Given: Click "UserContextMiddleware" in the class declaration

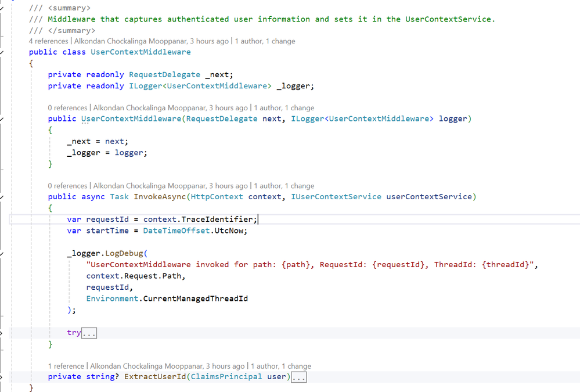Looking at the screenshot, I should click(141, 52).
